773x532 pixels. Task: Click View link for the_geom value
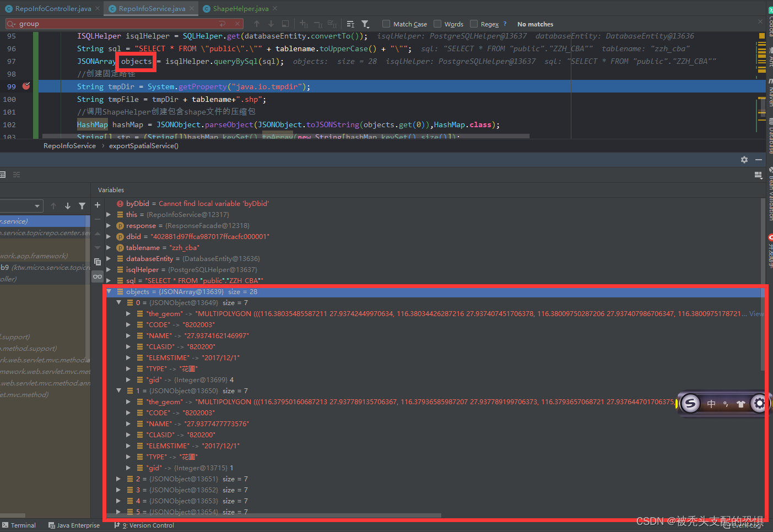click(x=756, y=314)
